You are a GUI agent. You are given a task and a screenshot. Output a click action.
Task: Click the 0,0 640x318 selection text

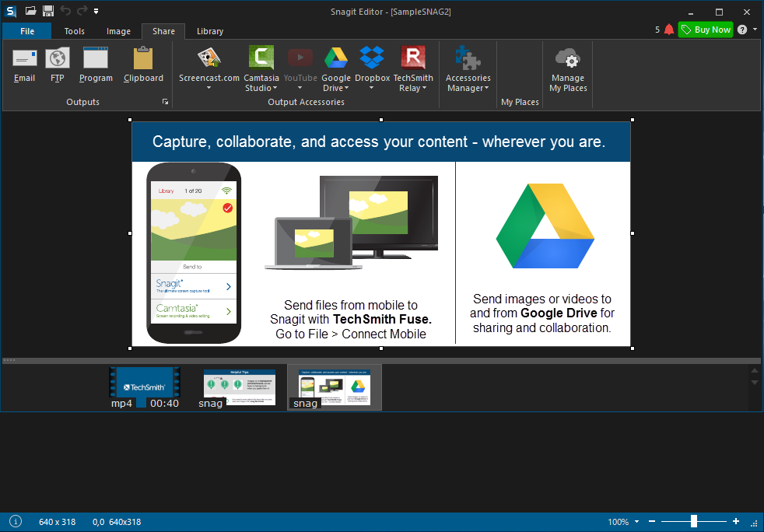click(x=117, y=522)
